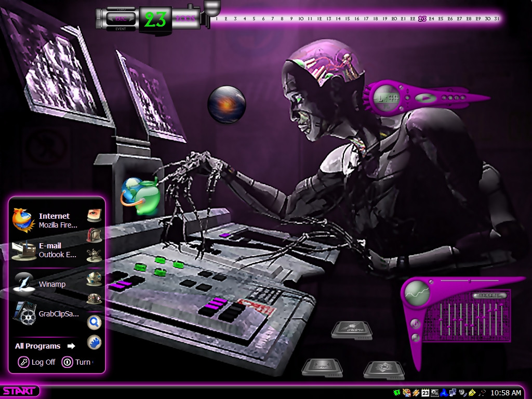Open Mozilla Firefox from the Start menu

[46, 220]
